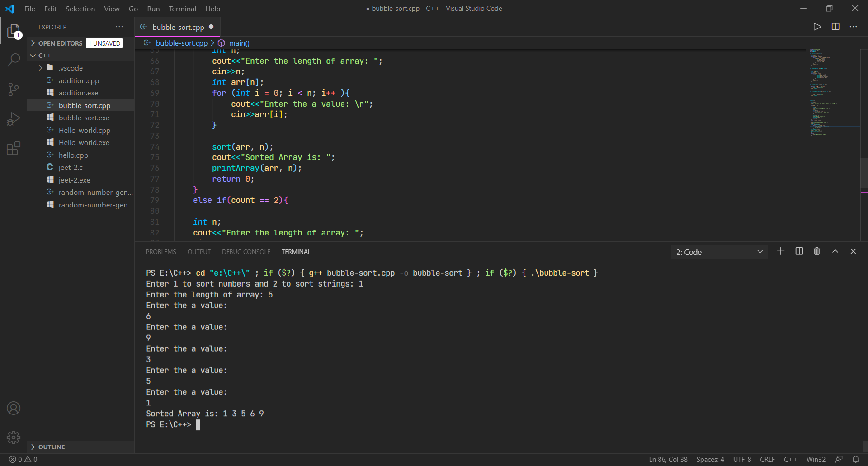Open the Extensions view
The image size is (868, 466).
coord(14,148)
